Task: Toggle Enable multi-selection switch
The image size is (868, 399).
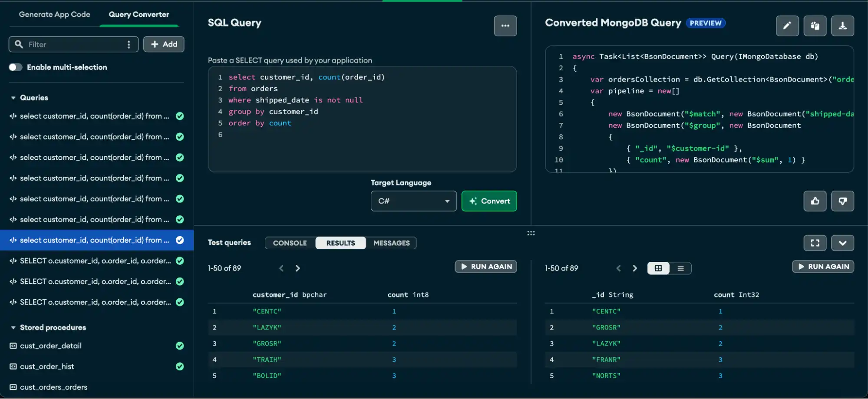Action: click(16, 67)
